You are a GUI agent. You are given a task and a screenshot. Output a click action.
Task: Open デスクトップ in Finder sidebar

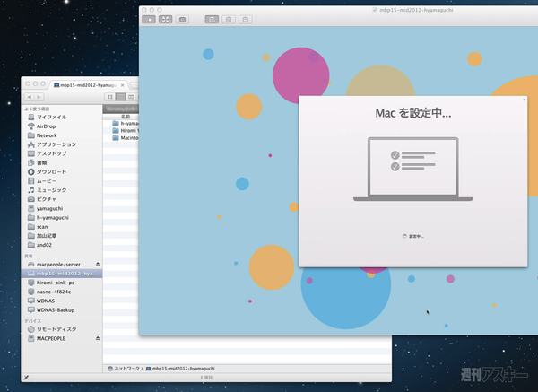coord(51,153)
